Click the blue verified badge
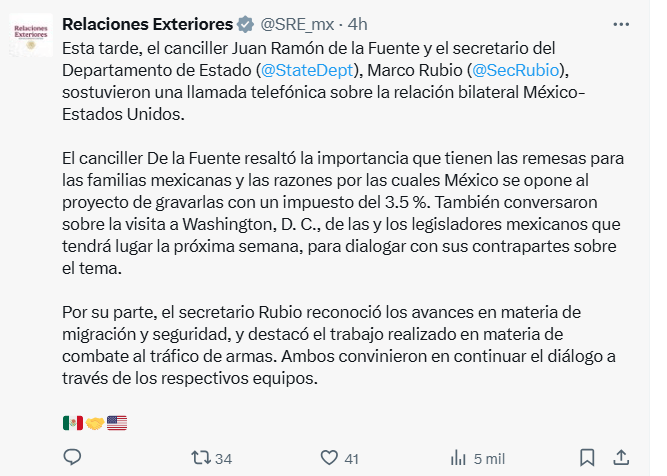667x476 pixels. [x=245, y=24]
